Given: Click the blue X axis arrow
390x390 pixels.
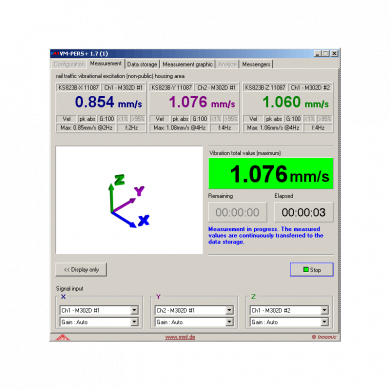Looking at the screenshot, I should pos(124,220).
